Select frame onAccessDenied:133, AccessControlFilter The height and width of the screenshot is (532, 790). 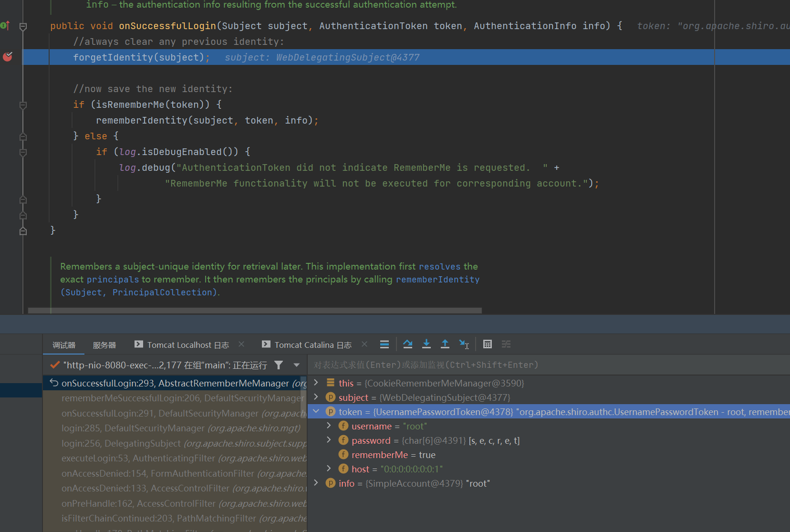[175, 488]
